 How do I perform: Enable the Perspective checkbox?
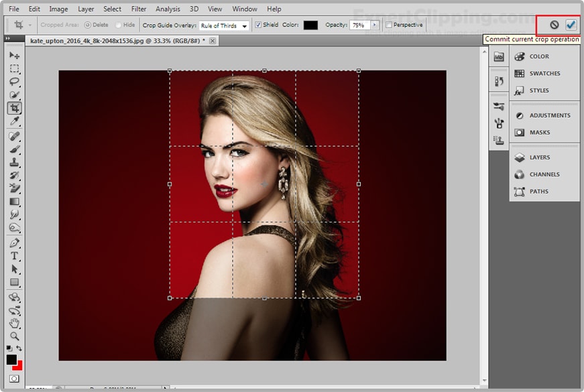389,25
